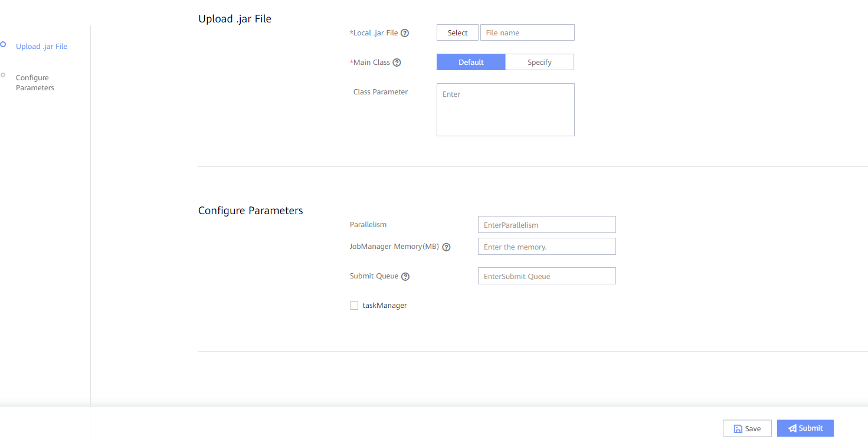This screenshot has width=868, height=446.
Task: Click the Upload .jar File step circle marker
Action: click(3, 44)
